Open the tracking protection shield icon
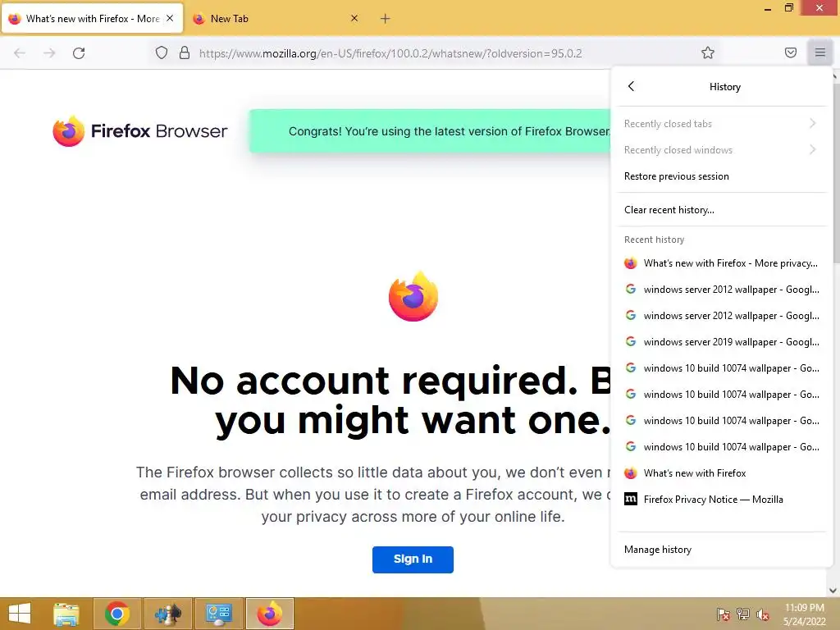The height and width of the screenshot is (630, 840). [162, 53]
